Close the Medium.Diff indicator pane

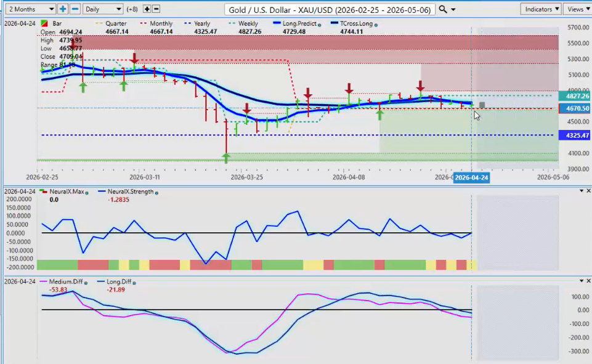[x=588, y=281]
